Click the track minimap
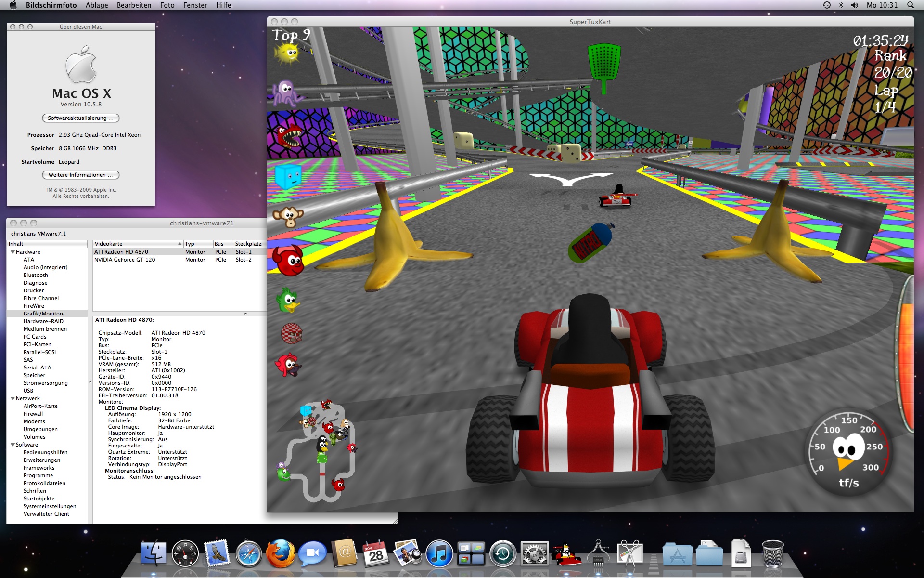 click(318, 451)
